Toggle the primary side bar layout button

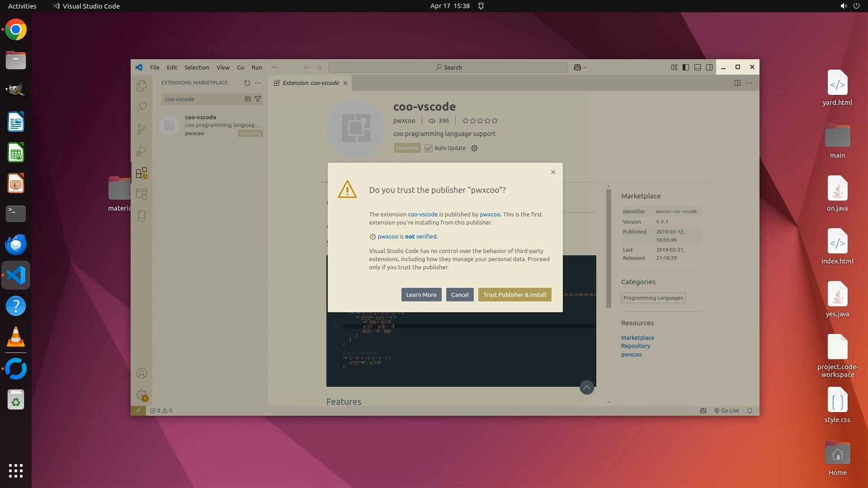pos(686,67)
